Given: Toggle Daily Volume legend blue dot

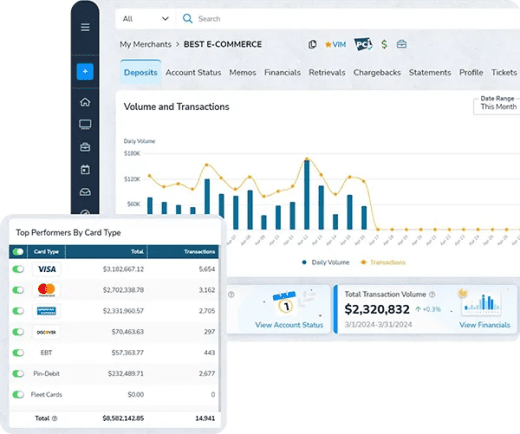Looking at the screenshot, I should tap(304, 262).
